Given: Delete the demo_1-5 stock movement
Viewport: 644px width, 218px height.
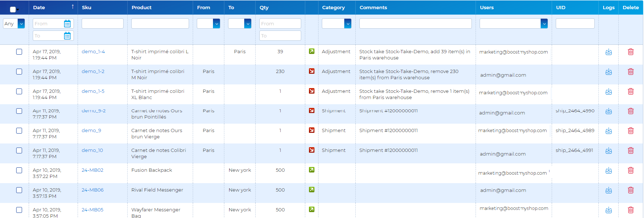Looking at the screenshot, I should (631, 91).
